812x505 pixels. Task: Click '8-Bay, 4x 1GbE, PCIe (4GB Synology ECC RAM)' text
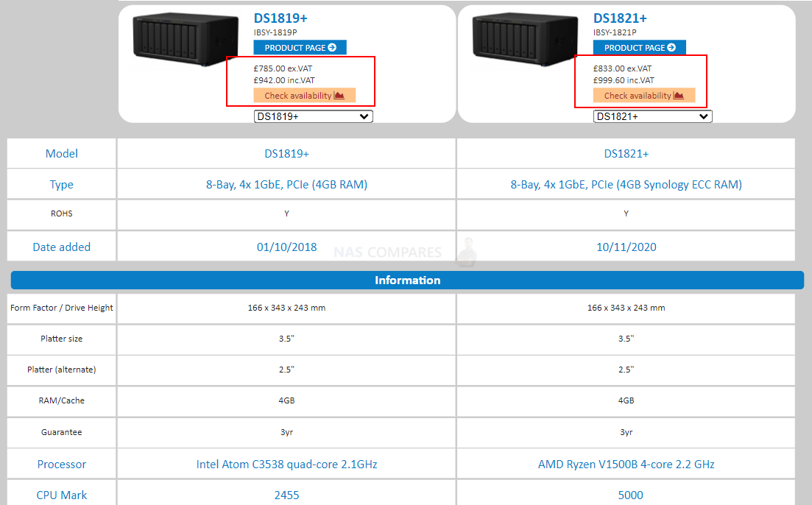[626, 184]
